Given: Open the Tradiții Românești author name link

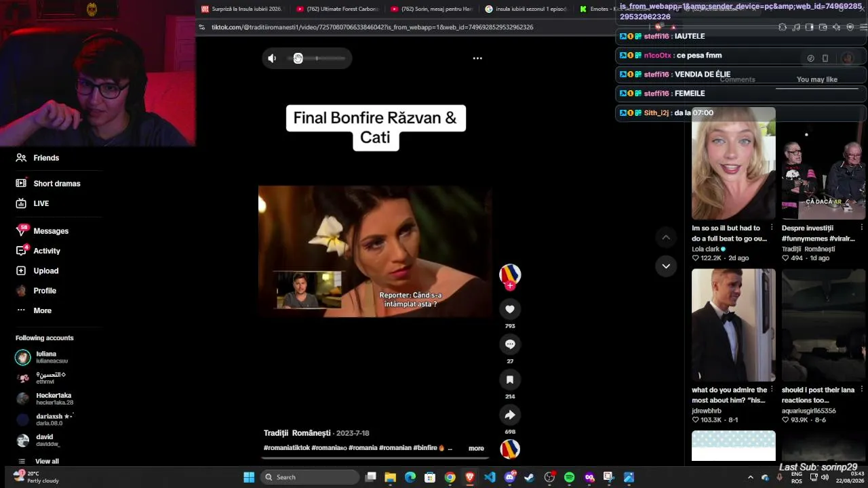Looking at the screenshot, I should 297,433.
